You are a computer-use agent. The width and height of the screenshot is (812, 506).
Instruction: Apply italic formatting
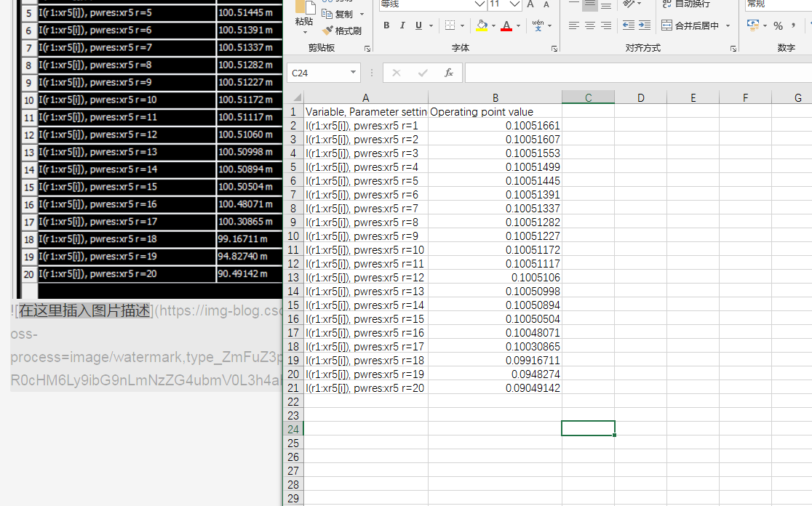pos(401,25)
